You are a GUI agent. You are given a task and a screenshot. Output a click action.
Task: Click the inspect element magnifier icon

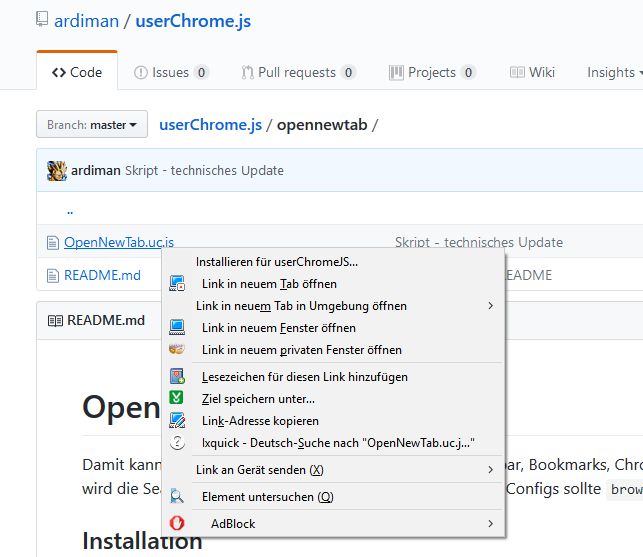(x=177, y=496)
